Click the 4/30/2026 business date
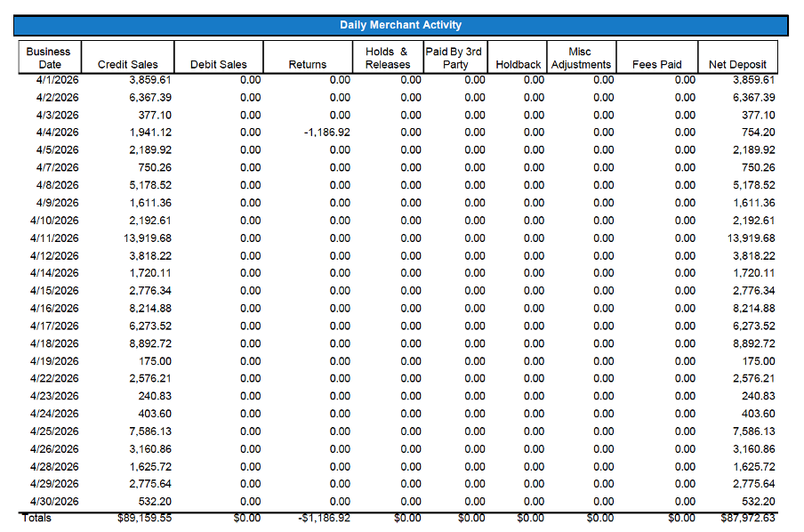The image size is (804, 532). [x=54, y=501]
